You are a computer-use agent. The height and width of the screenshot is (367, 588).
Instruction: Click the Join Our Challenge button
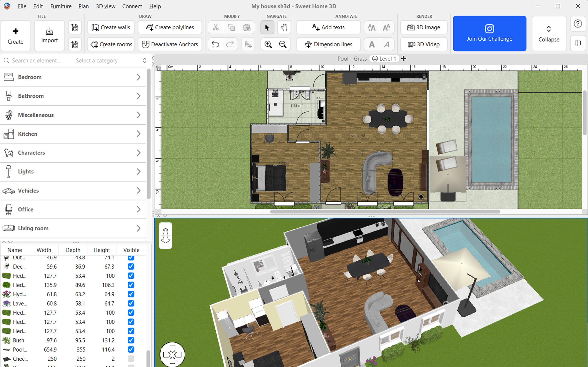[489, 33]
